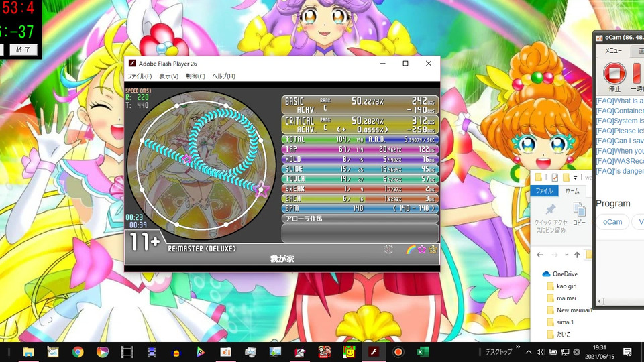Click the pink star slide note
The height and width of the screenshot is (362, 644).
262,190
